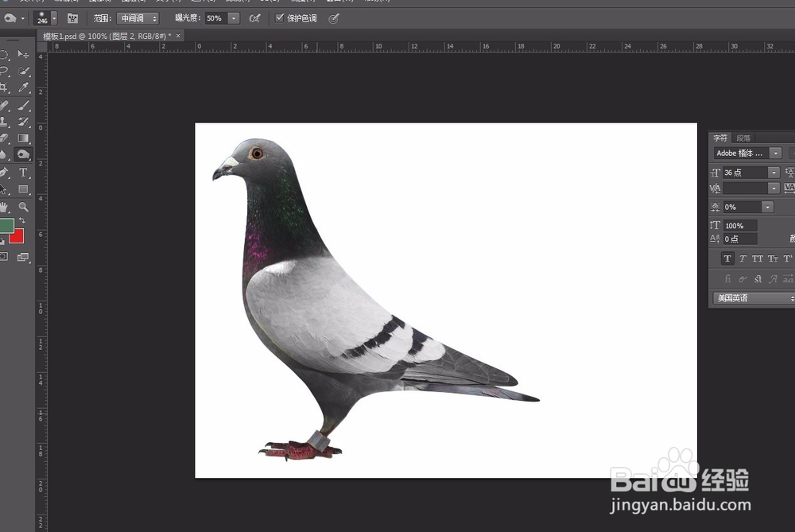
Task: Click the foreground green color swatch
Action: pos(6,226)
